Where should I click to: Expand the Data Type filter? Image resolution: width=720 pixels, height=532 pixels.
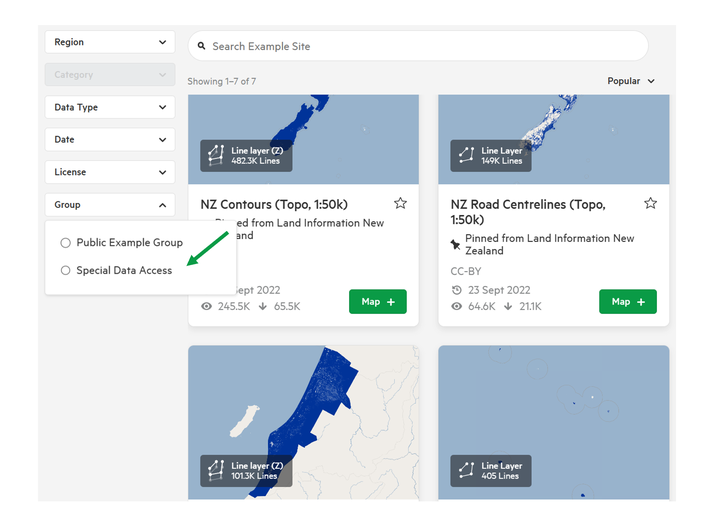point(110,107)
